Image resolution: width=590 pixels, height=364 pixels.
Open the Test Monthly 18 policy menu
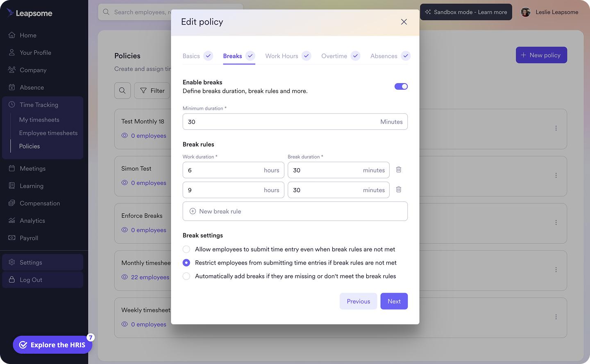point(556,128)
